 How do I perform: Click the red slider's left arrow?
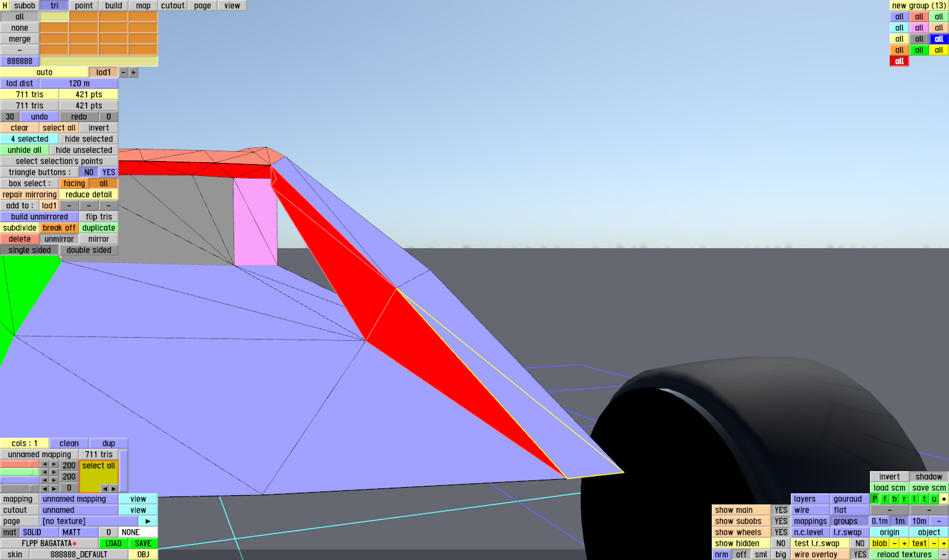pyautogui.click(x=44, y=464)
